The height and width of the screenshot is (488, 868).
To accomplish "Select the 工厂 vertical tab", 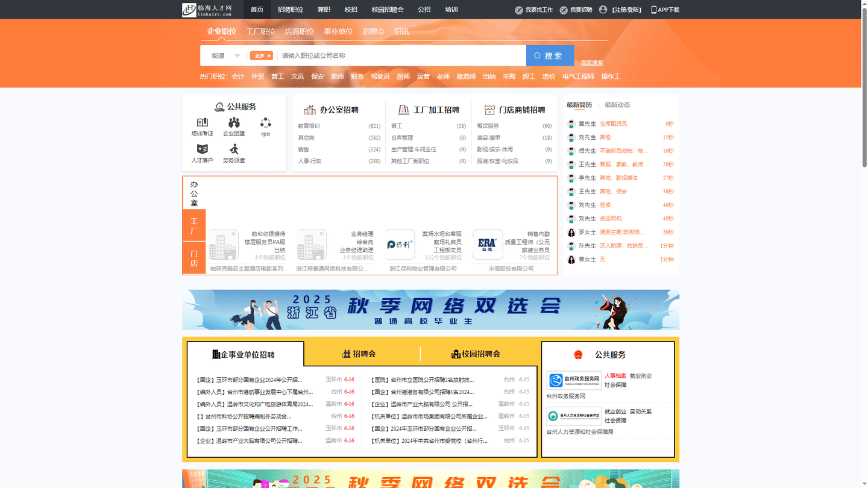I will click(x=194, y=226).
